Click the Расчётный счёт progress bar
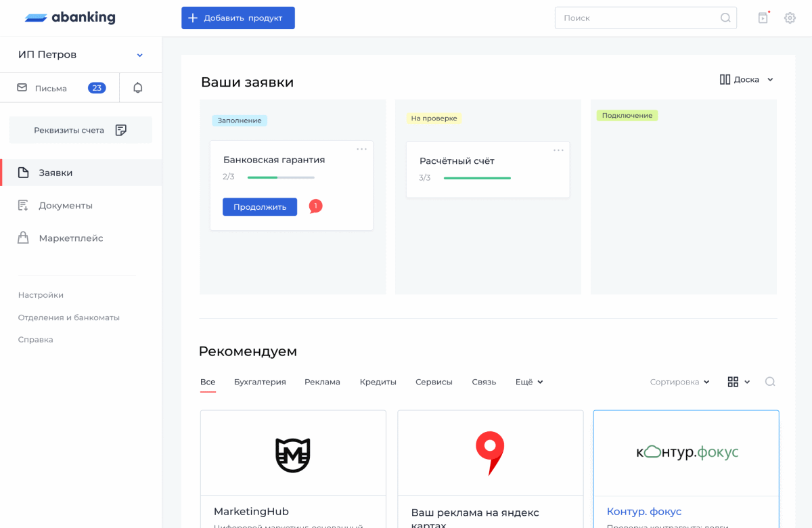The width and height of the screenshot is (812, 528). (x=477, y=178)
